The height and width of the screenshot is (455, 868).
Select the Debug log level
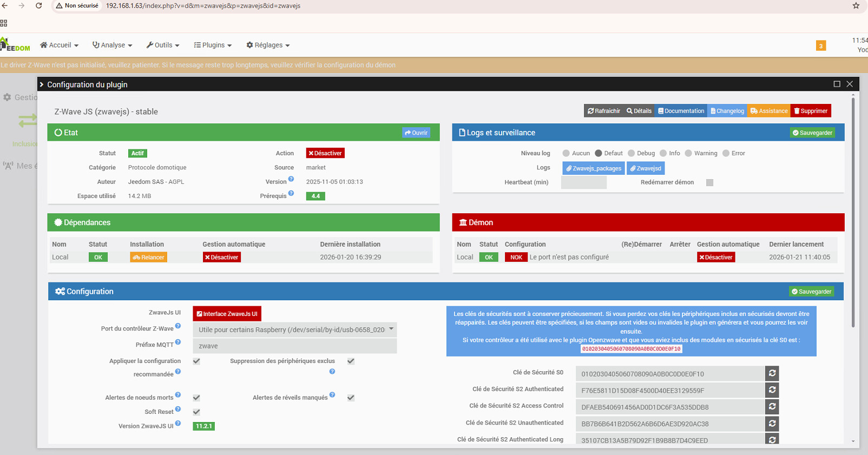[631, 153]
